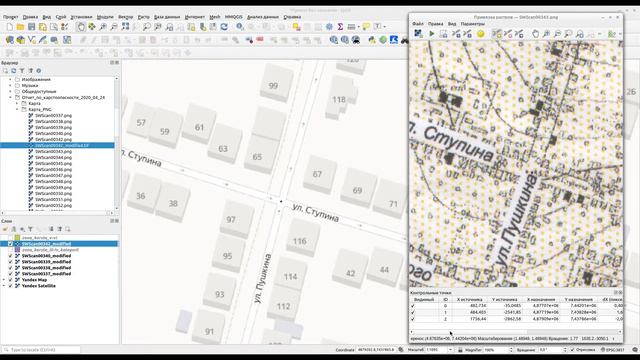
Task: Open statistical summary sigma icon
Action: click(x=340, y=27)
